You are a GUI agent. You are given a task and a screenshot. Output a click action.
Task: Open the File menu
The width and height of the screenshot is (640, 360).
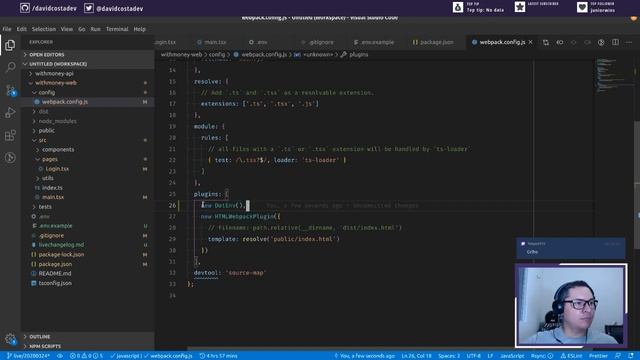(x=7, y=29)
